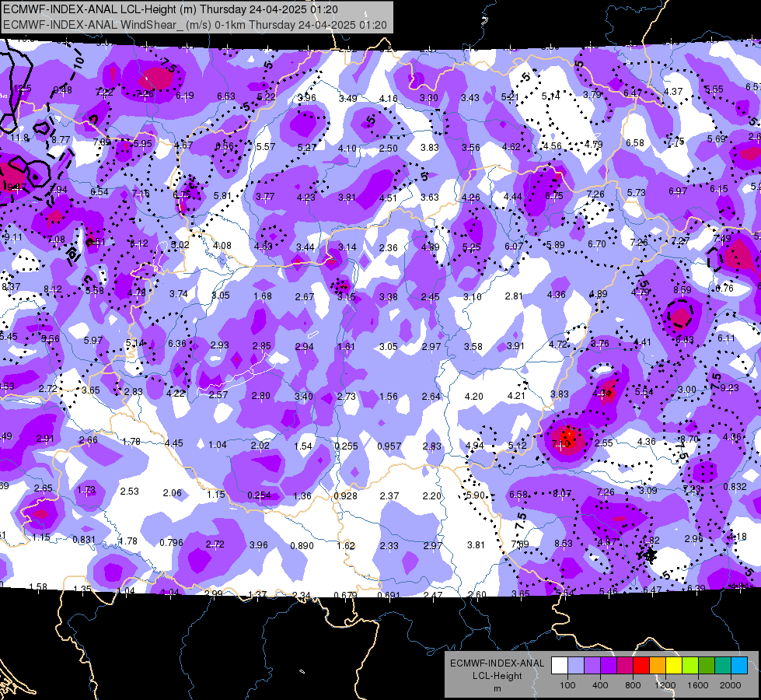
Task: Click the legend tick label 100
Action: (x=567, y=685)
